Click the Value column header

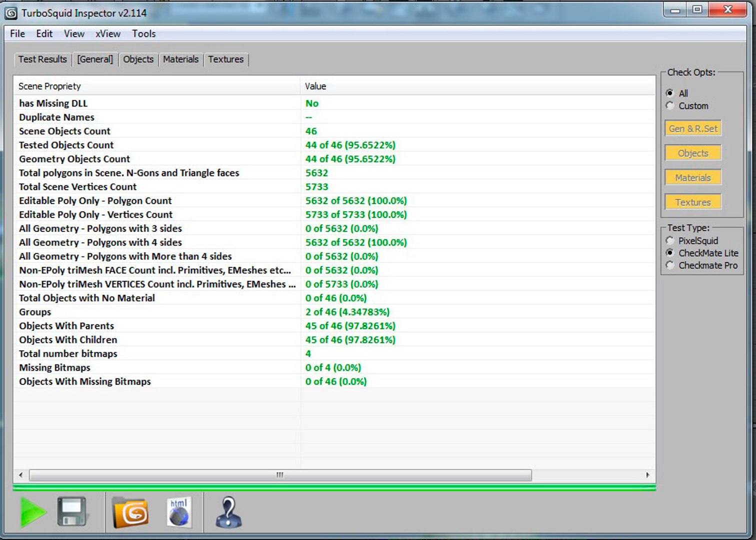(478, 86)
